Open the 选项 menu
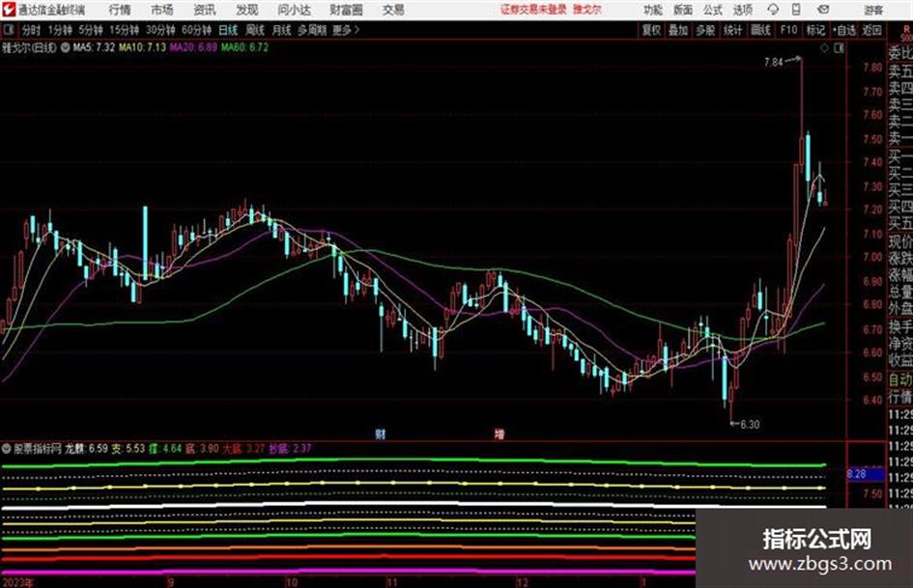The image size is (913, 588). [742, 10]
